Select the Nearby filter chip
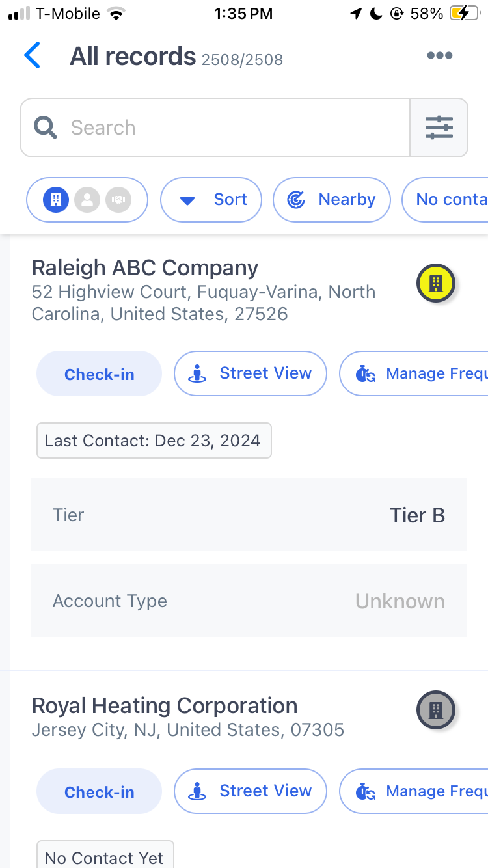Viewport: 488px width, 868px height. tap(332, 200)
